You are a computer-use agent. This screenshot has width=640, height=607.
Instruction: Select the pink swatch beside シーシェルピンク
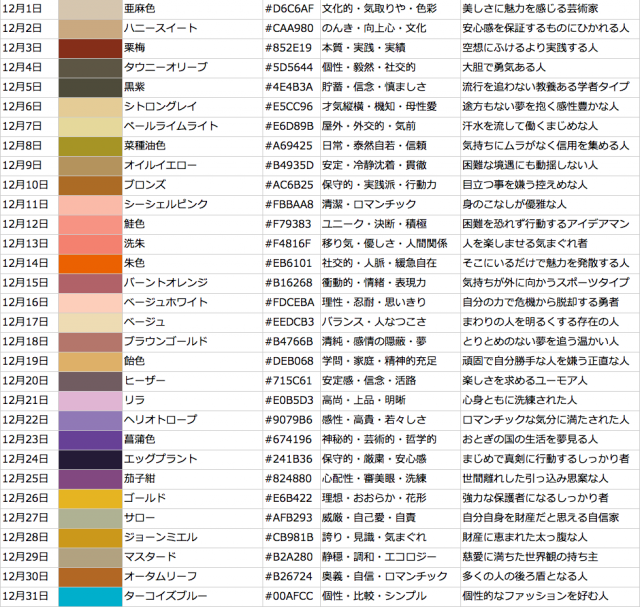(90, 204)
